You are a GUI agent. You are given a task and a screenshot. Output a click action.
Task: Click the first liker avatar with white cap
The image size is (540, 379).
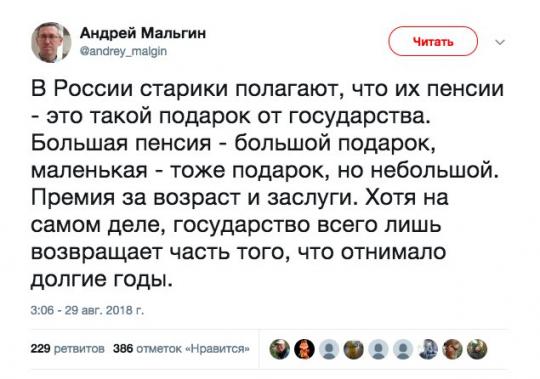pos(279,349)
